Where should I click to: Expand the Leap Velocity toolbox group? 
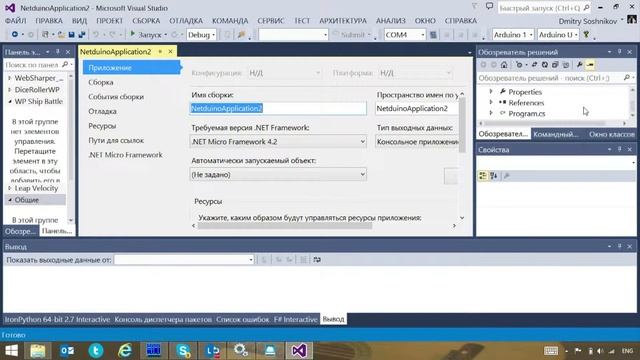point(9,188)
